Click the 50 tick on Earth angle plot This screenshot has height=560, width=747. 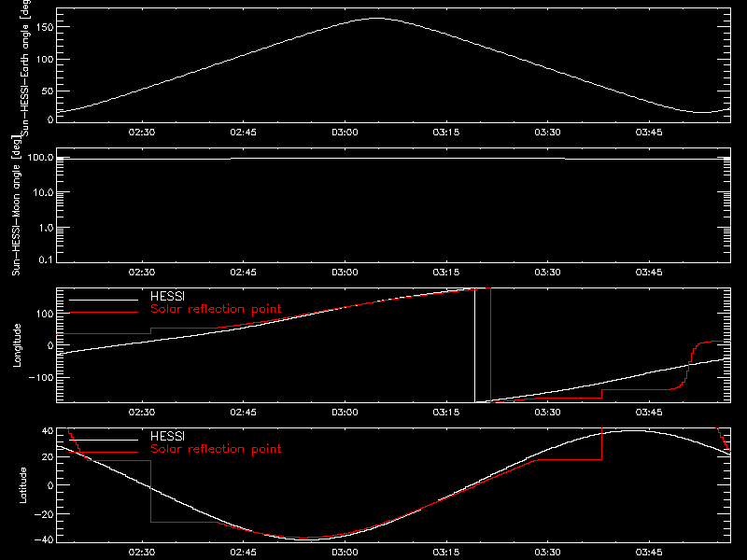[x=48, y=91]
